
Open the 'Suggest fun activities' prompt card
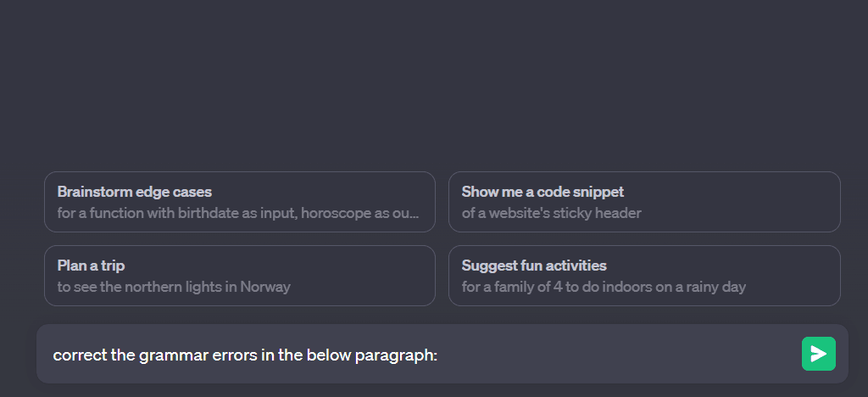644,276
